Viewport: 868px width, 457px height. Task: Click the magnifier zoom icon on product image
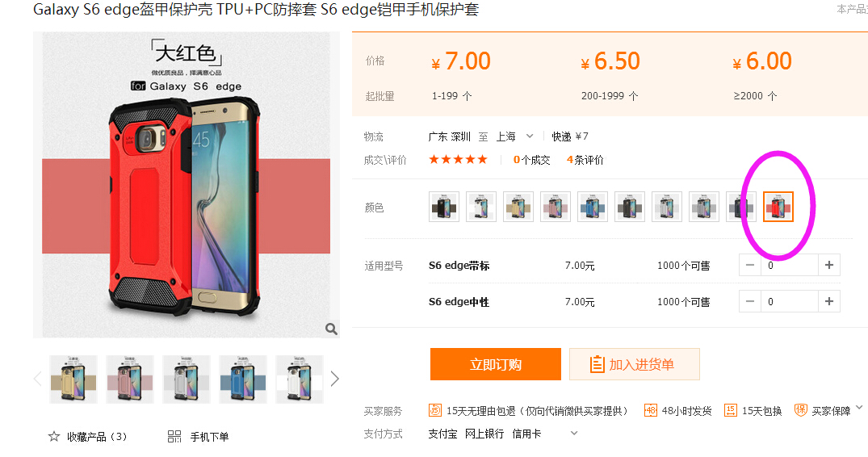coord(331,329)
